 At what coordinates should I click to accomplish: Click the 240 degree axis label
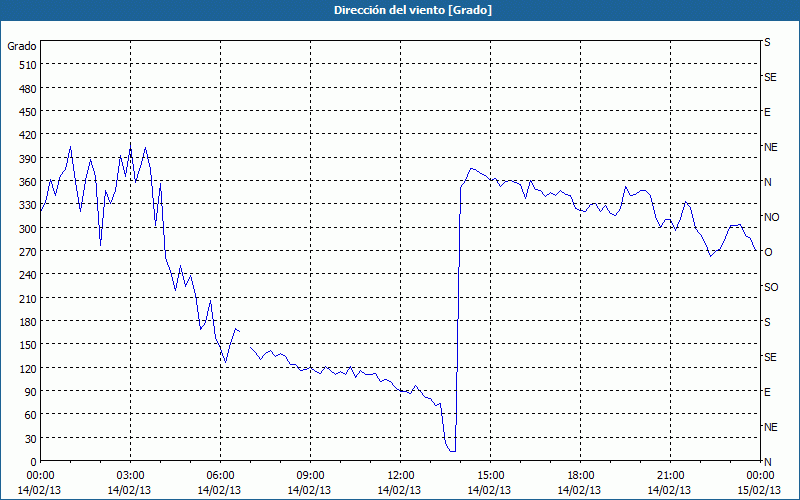pyautogui.click(x=28, y=275)
